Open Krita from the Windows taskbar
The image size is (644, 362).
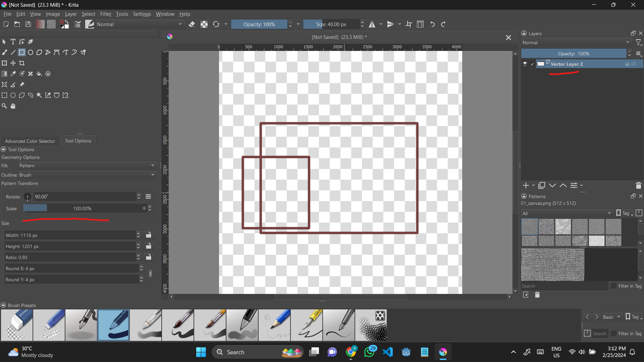pyautogui.click(x=443, y=352)
